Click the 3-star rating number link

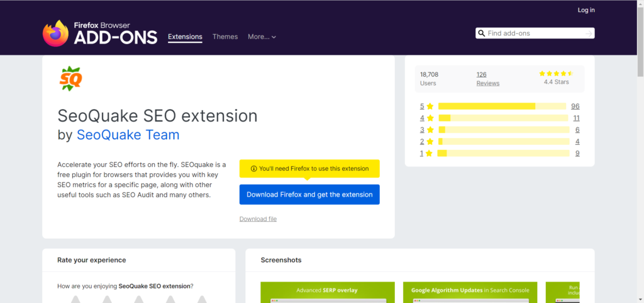point(422,130)
